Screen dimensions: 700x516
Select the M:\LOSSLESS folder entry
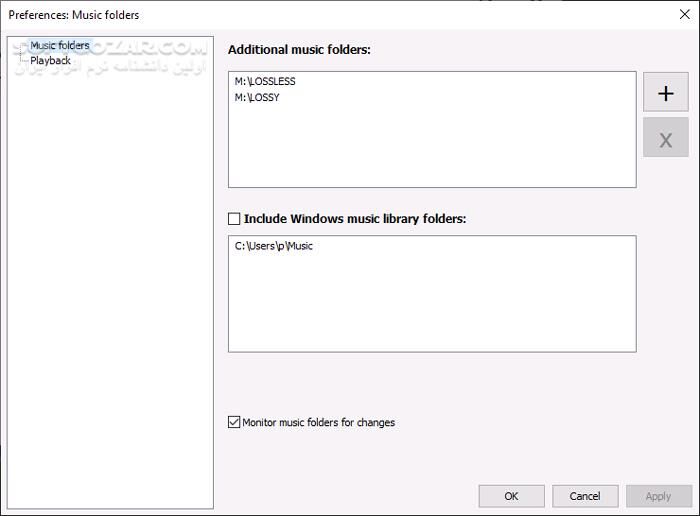click(265, 82)
